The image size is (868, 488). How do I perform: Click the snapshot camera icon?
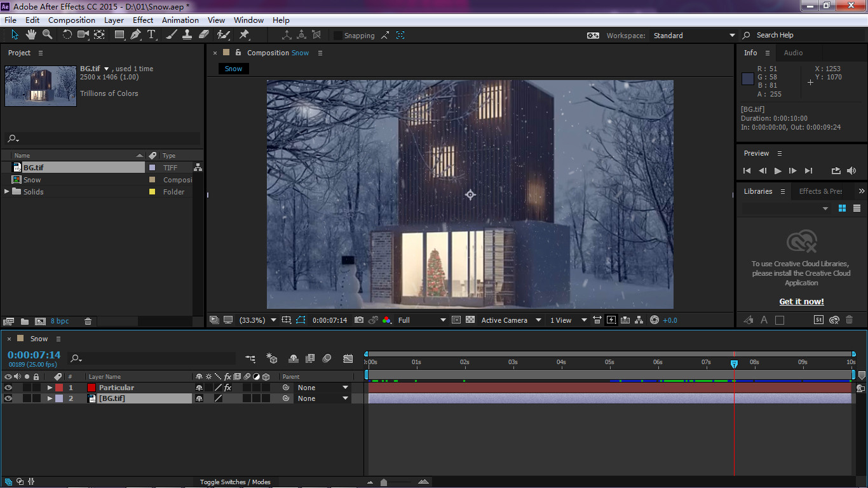coord(359,320)
